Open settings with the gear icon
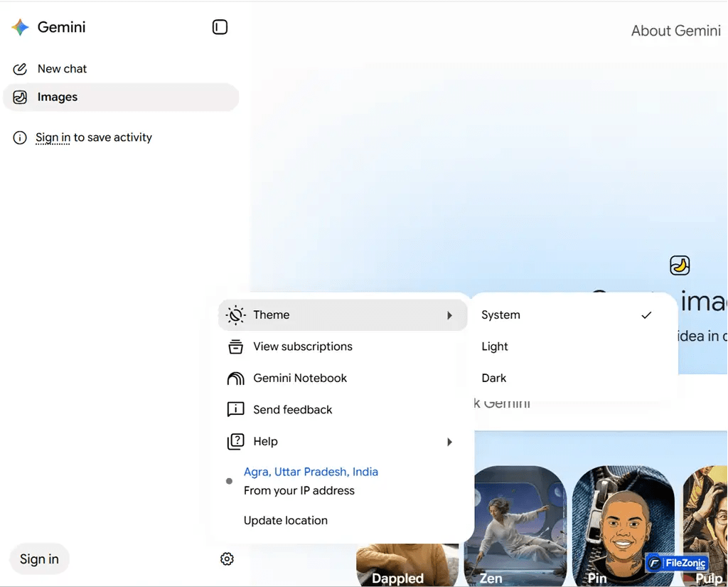The image size is (728, 587). coord(227,559)
